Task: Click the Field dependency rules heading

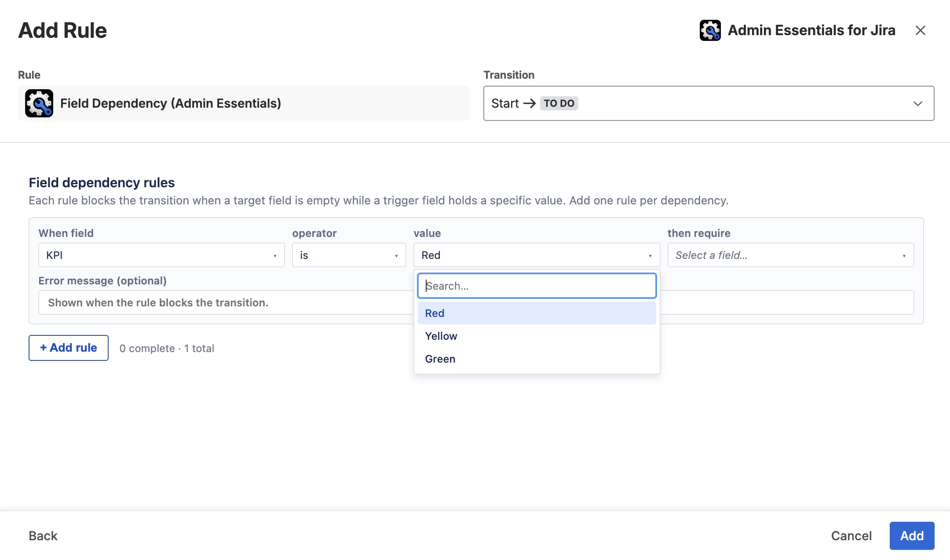Action: [102, 182]
